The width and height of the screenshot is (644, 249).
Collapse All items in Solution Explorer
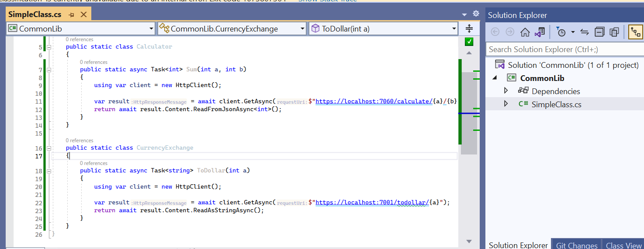click(x=600, y=32)
